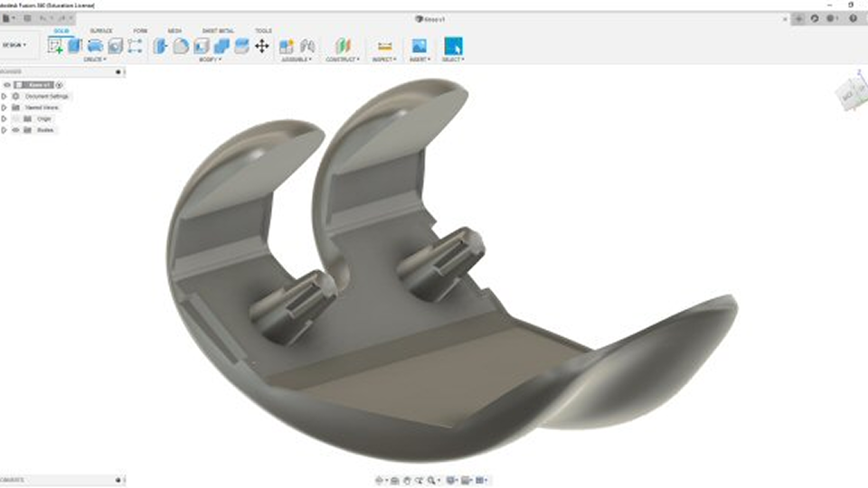This screenshot has width=868, height=488.
Task: Expand the Named Views folder
Action: (5, 108)
